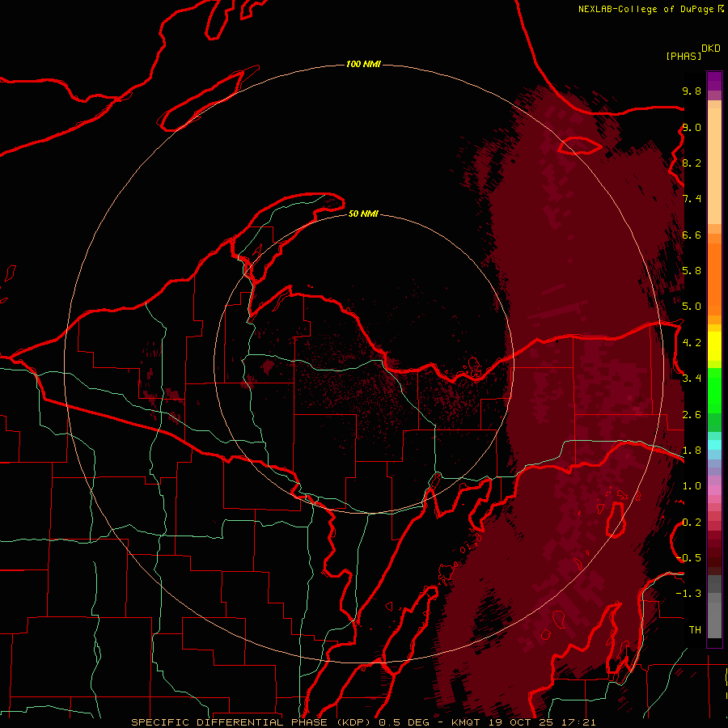The width and height of the screenshot is (728, 728).
Task: Click the 4.2 legend value
Action: (x=692, y=343)
